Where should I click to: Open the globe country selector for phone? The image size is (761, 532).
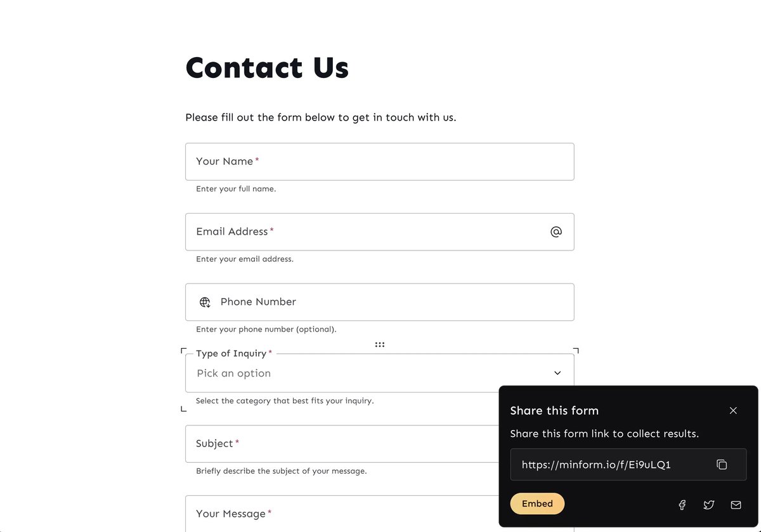pos(205,302)
